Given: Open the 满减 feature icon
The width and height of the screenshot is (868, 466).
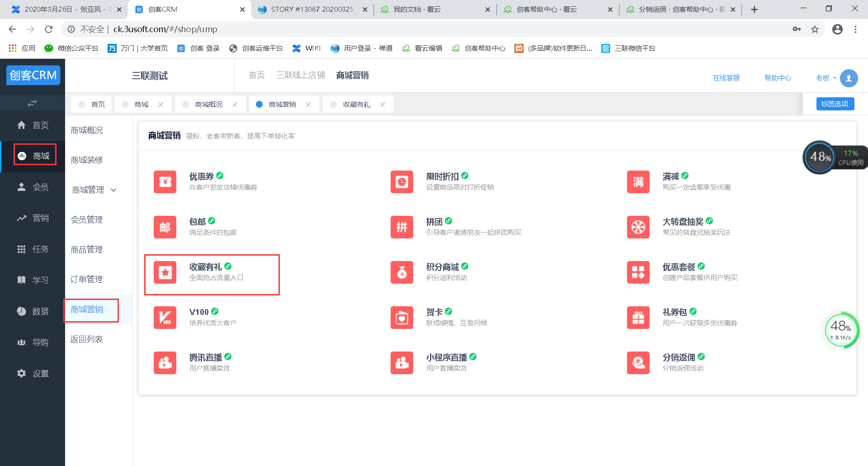Looking at the screenshot, I should (x=638, y=182).
